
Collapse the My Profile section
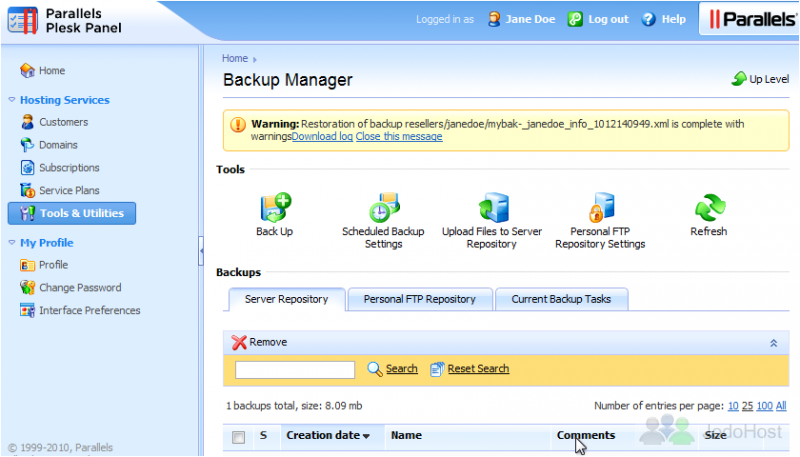pos(12,243)
